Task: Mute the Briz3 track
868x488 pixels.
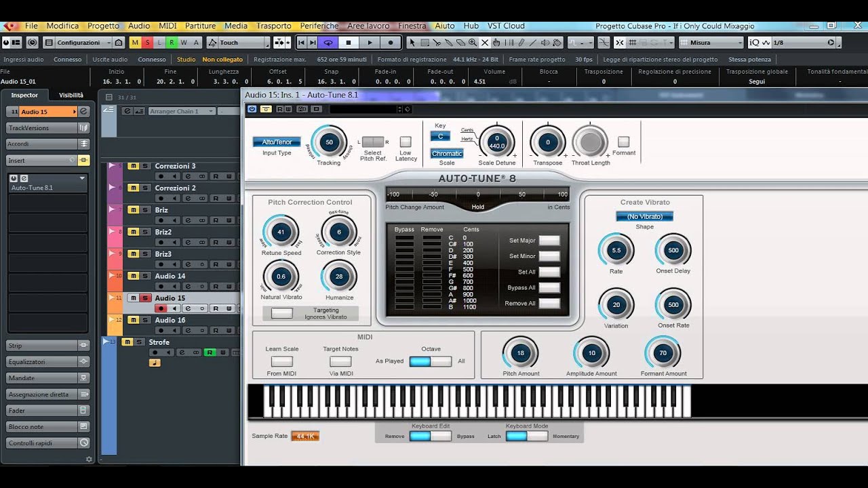Action: pyautogui.click(x=134, y=253)
